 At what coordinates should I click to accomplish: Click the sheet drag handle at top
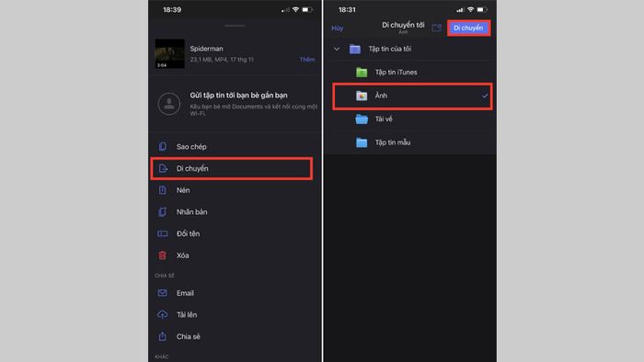pyautogui.click(x=235, y=26)
